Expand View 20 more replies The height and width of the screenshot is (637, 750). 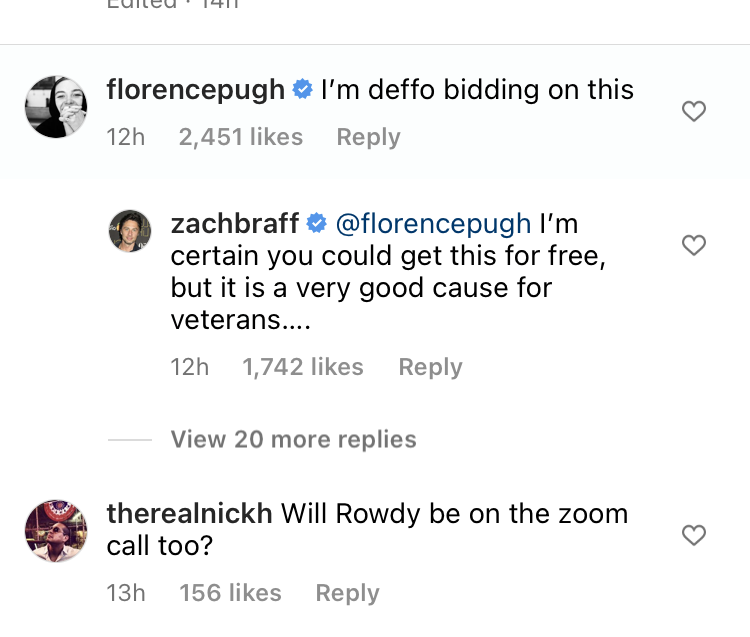coord(293,439)
